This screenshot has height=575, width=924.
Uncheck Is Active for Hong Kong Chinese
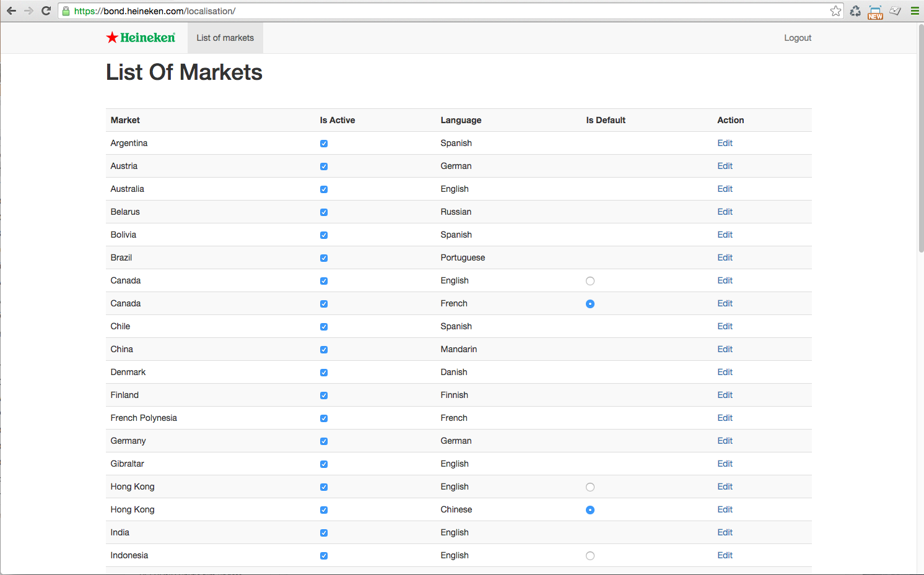[x=324, y=510]
